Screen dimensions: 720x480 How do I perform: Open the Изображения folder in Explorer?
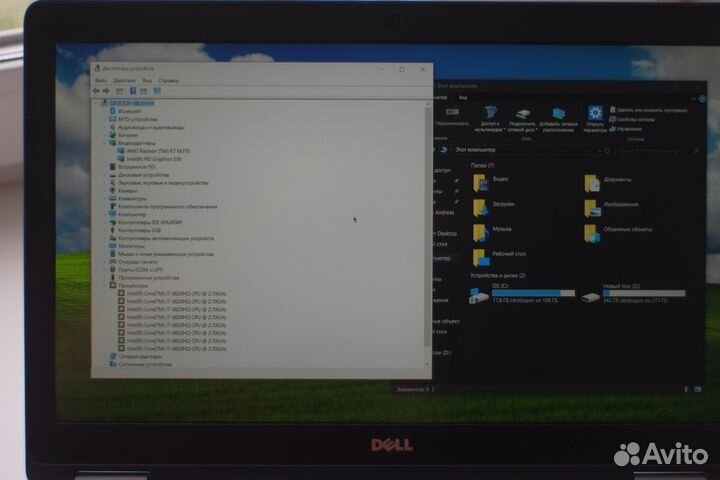[x=611, y=207]
